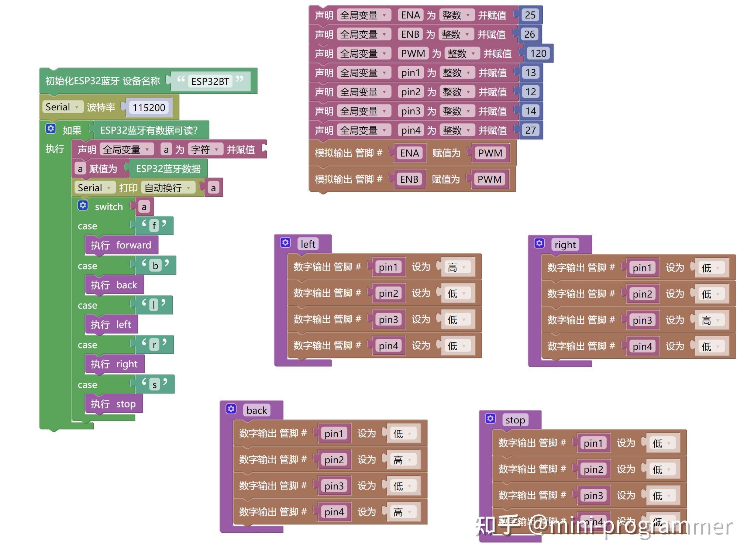Open 低 dropdown for pin4 in left
This screenshot has height=560, width=751.
[457, 346]
